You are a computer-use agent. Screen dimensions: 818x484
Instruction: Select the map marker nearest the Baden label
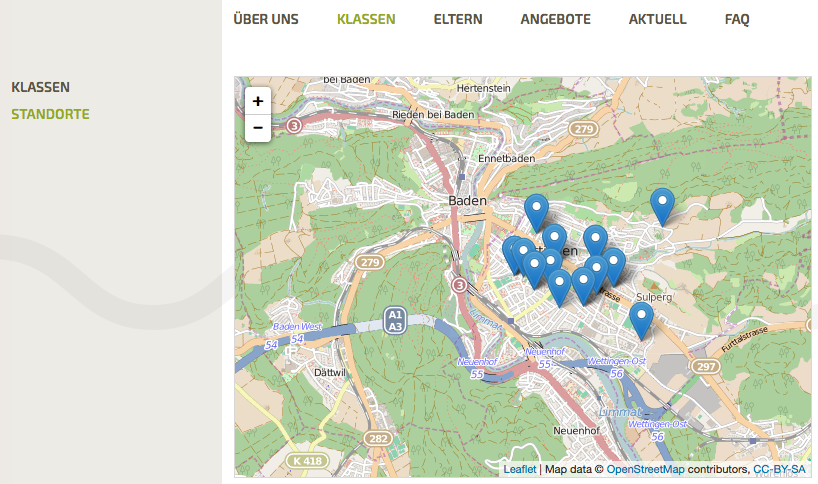(536, 213)
